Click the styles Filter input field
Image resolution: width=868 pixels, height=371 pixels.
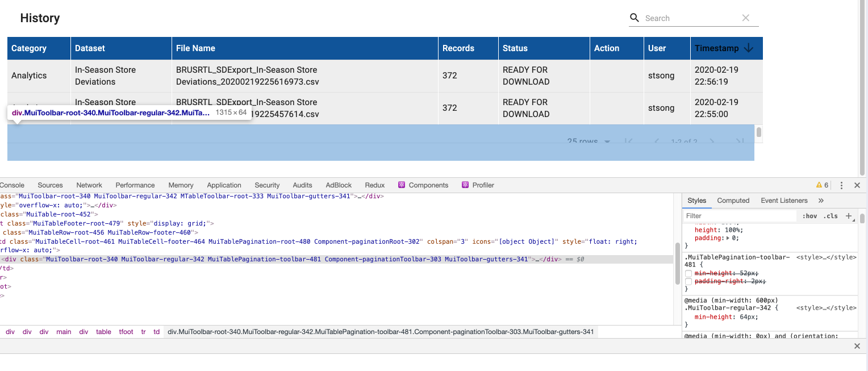click(740, 216)
